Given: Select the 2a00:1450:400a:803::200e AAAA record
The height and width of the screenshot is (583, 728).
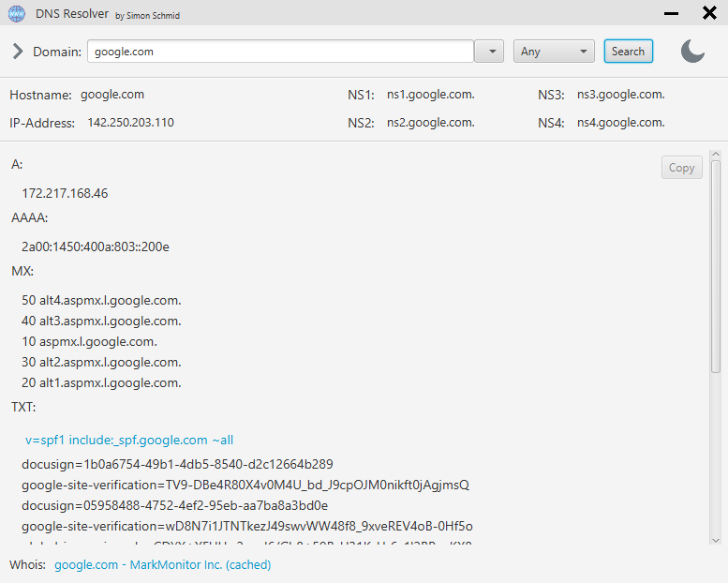Looking at the screenshot, I should [x=95, y=247].
